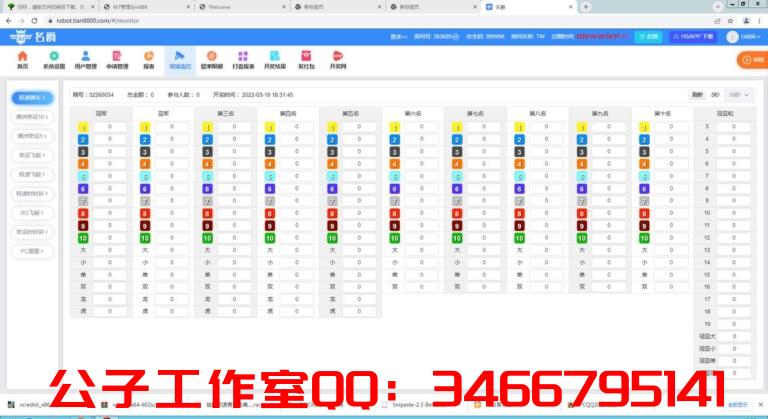Bookmark this page with the star icon
The height and width of the screenshot is (419, 768).
[x=730, y=21]
